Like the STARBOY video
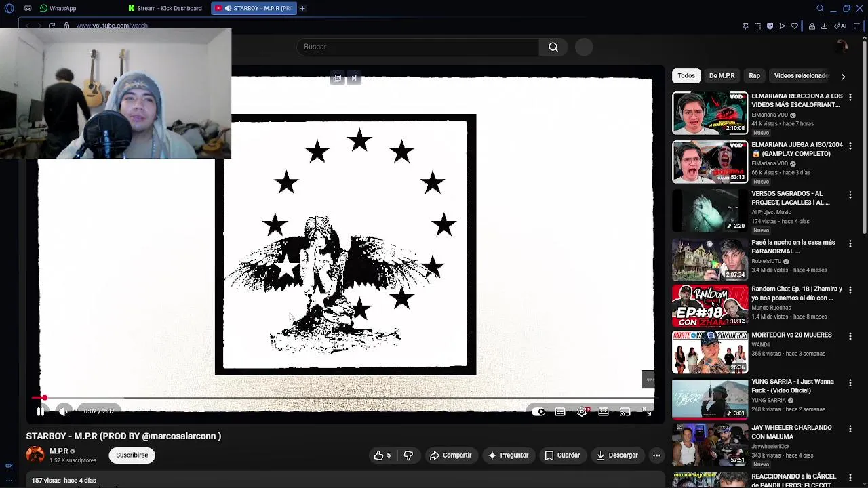Screen dimensions: 868x488 pos(382,455)
